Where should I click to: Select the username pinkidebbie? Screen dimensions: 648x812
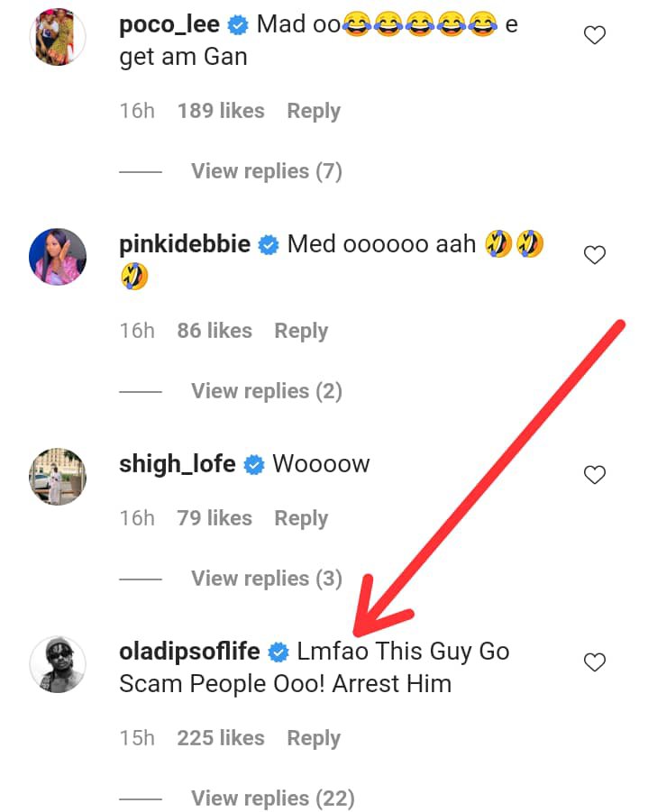click(x=183, y=243)
